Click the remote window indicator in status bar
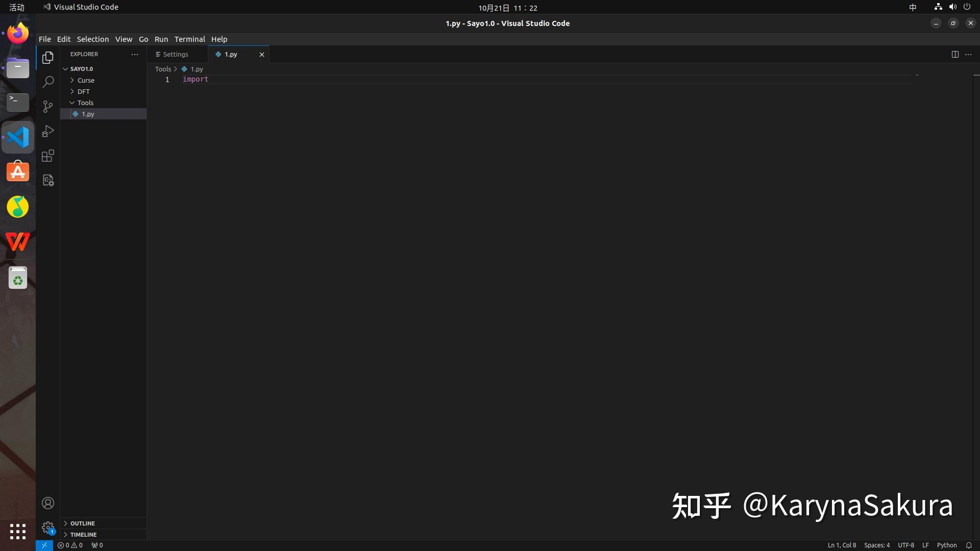Image resolution: width=980 pixels, height=551 pixels. pyautogui.click(x=44, y=545)
